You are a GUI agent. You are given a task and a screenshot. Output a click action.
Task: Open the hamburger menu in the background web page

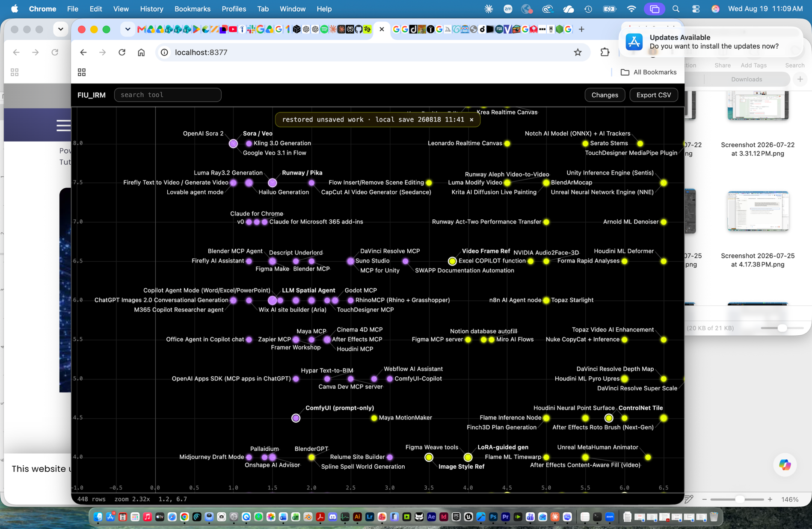click(63, 125)
